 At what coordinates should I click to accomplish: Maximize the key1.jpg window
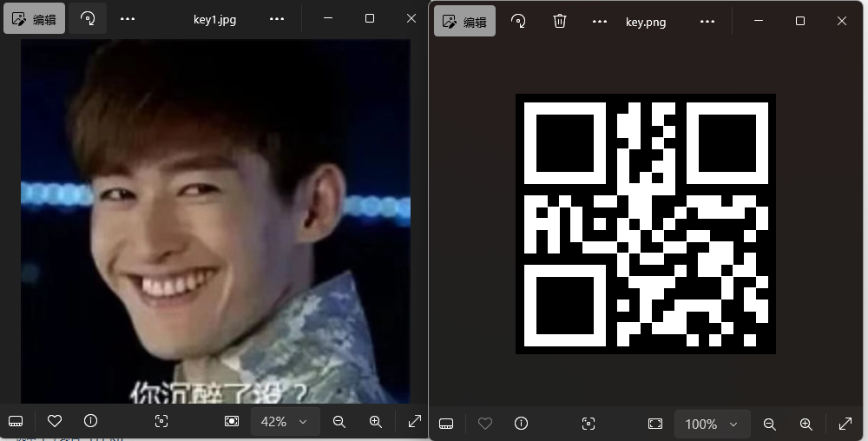(370, 18)
